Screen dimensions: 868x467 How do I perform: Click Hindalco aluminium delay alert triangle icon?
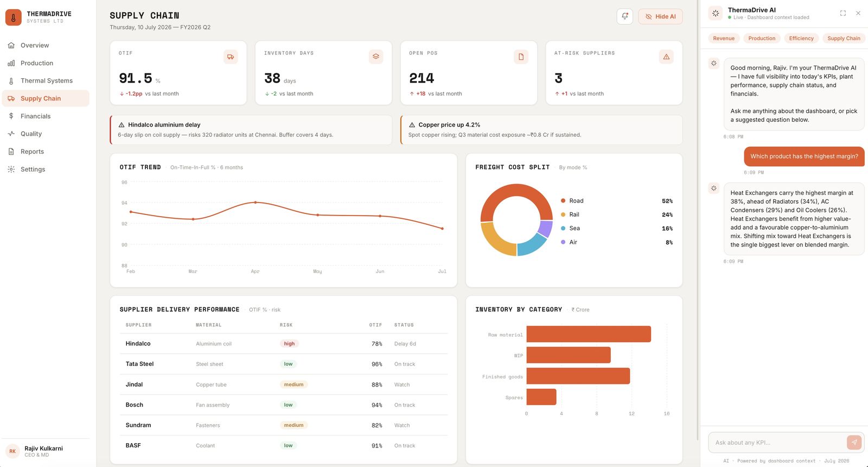(x=122, y=125)
